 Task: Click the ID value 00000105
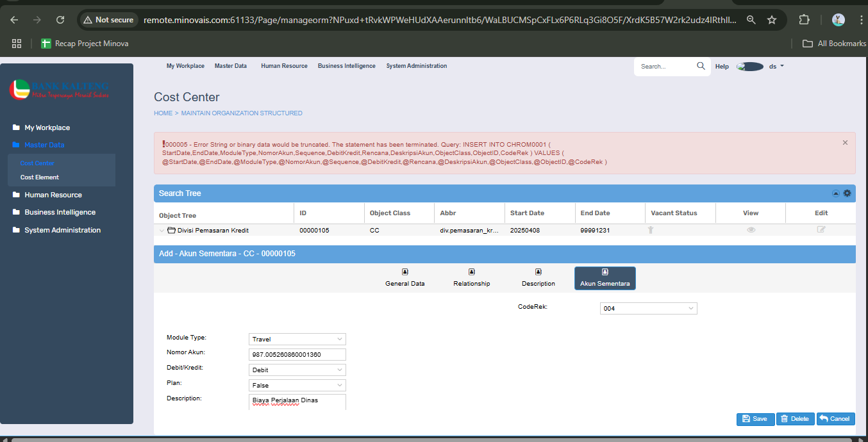coord(314,230)
